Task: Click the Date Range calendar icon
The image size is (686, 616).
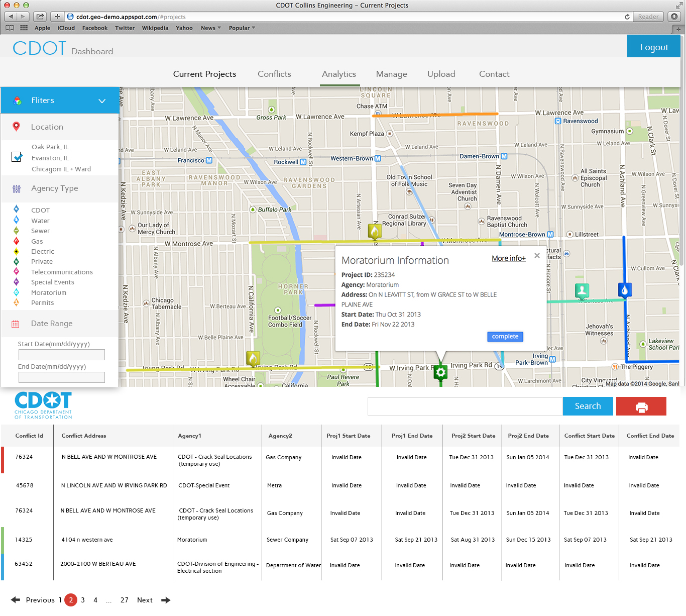Action: 16,324
